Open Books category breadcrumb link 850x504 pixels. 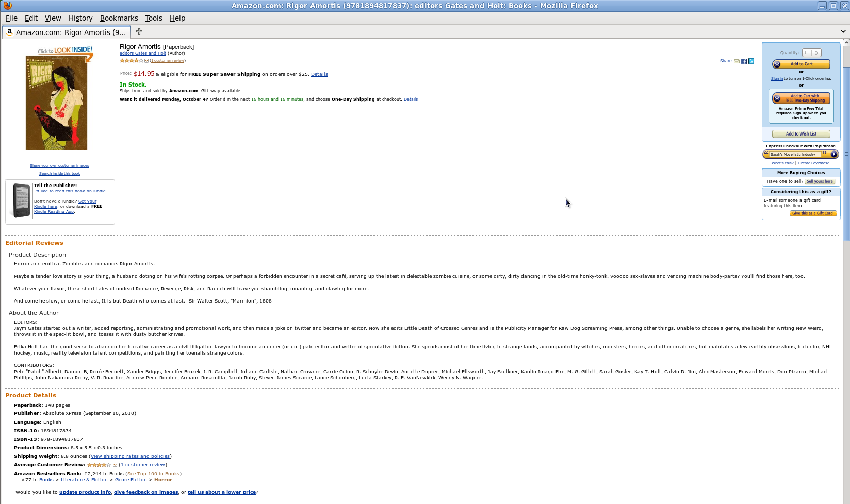coord(46,480)
